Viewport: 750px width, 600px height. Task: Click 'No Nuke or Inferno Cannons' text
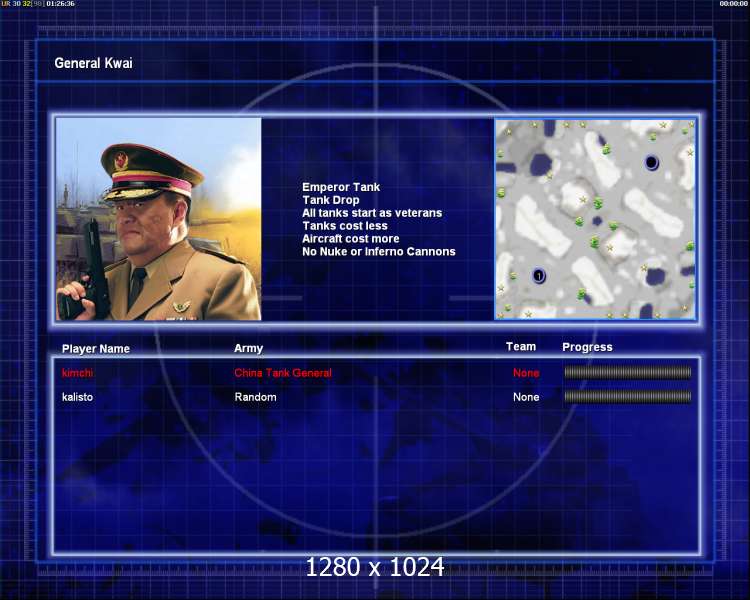click(x=379, y=252)
